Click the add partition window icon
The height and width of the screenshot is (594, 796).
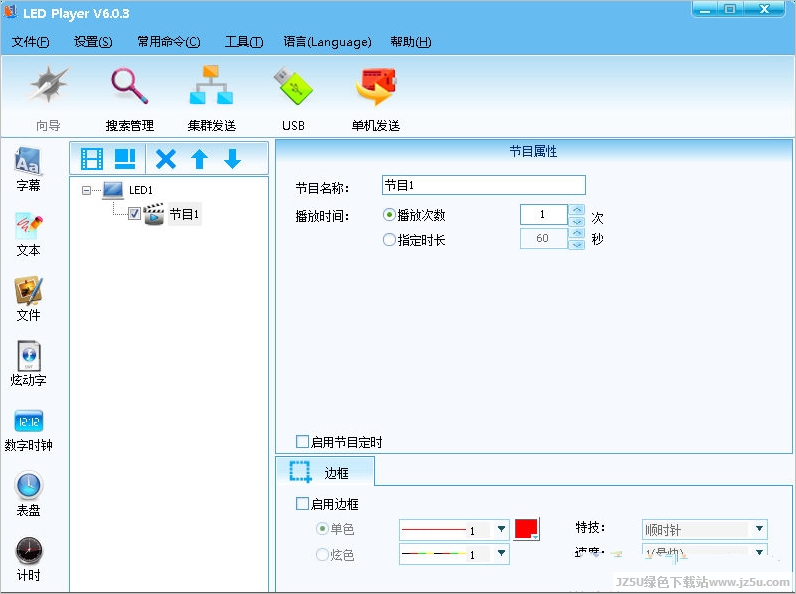click(x=125, y=159)
